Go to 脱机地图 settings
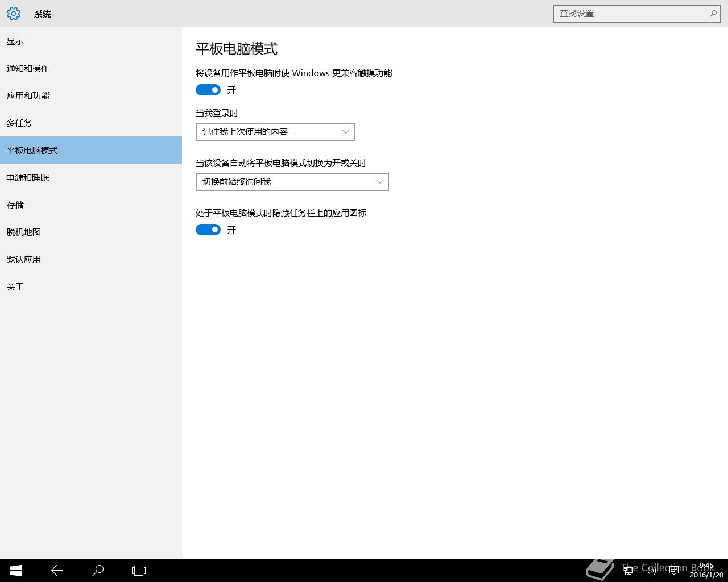The image size is (728, 582). 91,232
